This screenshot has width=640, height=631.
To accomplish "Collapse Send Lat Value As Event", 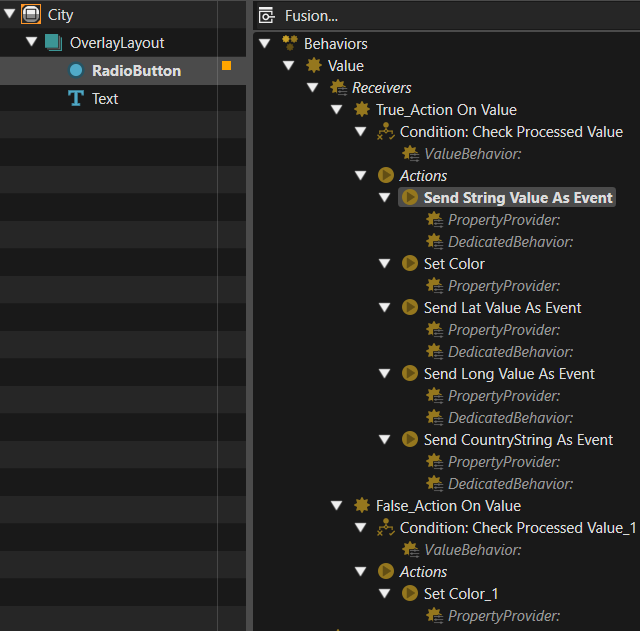I will [x=384, y=307].
